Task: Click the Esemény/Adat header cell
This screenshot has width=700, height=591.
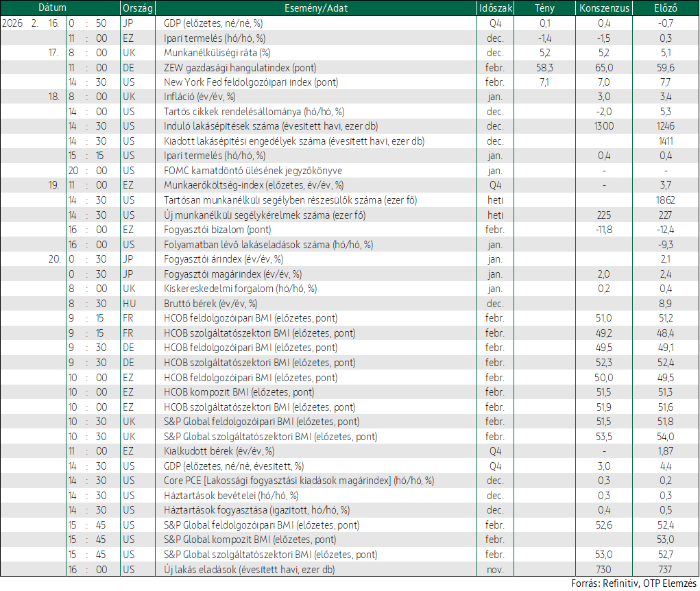Action: point(316,8)
